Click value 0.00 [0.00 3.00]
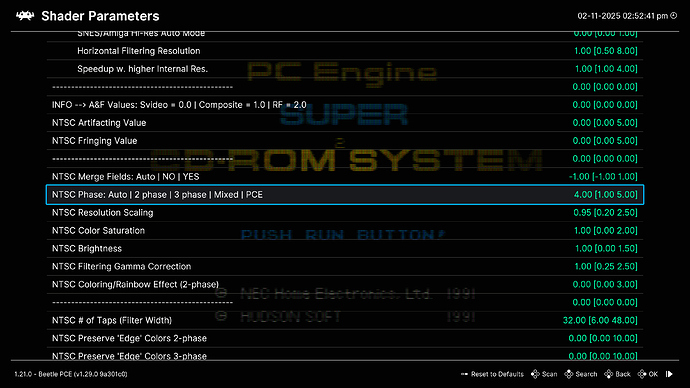Image resolution: width=690 pixels, height=388 pixels. pos(605,285)
